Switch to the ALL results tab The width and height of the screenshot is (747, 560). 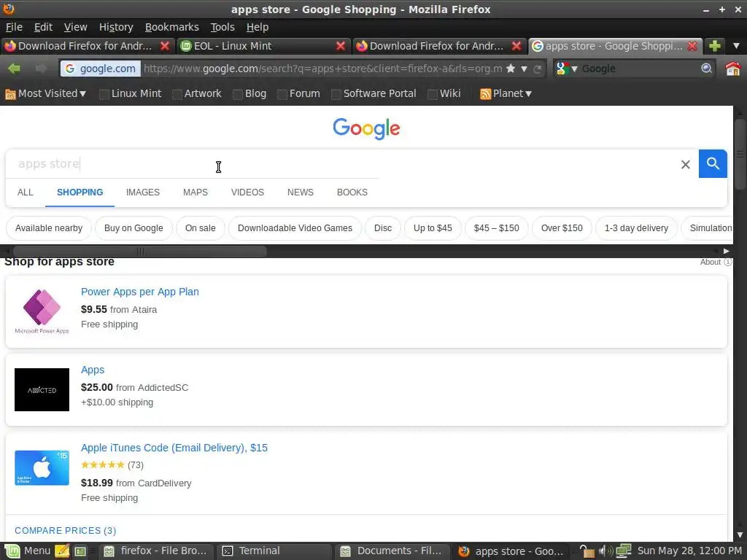pos(26,192)
